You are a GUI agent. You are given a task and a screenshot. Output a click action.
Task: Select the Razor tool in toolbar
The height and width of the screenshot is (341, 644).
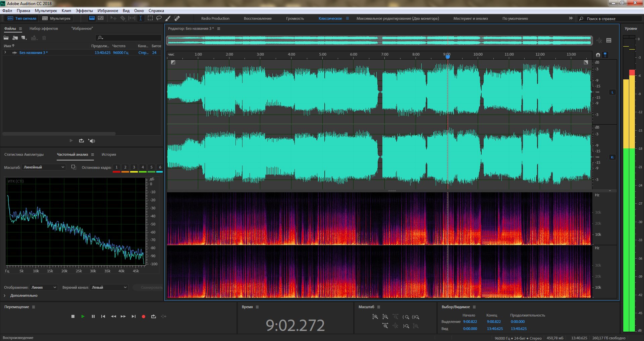tap(123, 18)
